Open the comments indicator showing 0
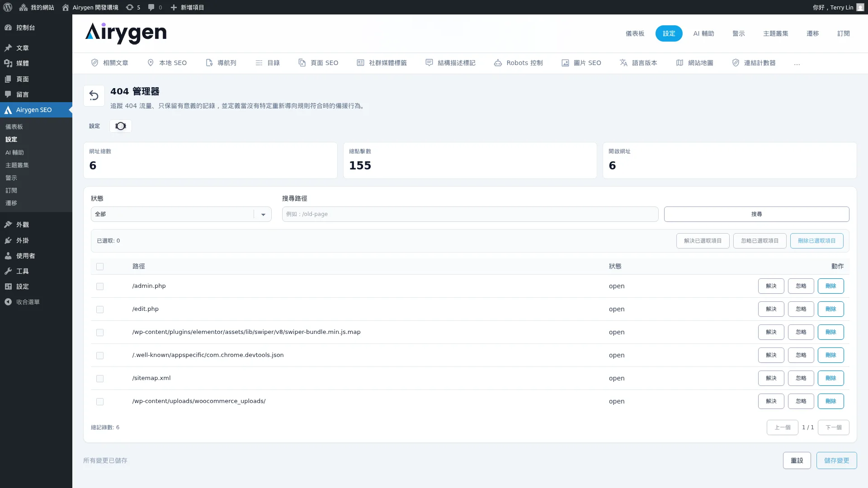 [x=155, y=7]
